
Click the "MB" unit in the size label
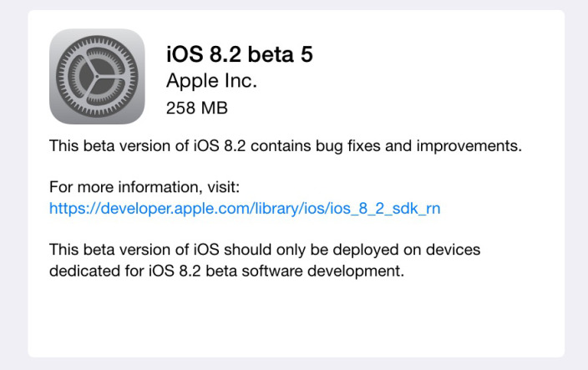pyautogui.click(x=215, y=108)
